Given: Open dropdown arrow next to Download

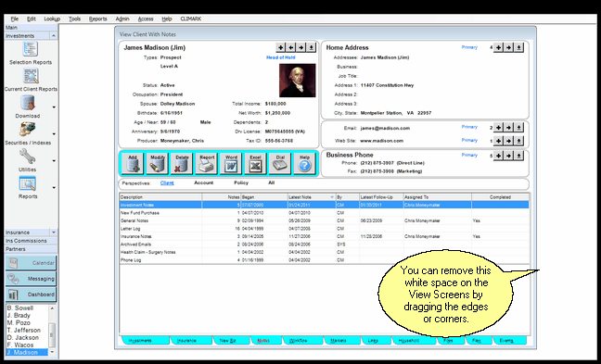Looking at the screenshot, I should (x=54, y=107).
